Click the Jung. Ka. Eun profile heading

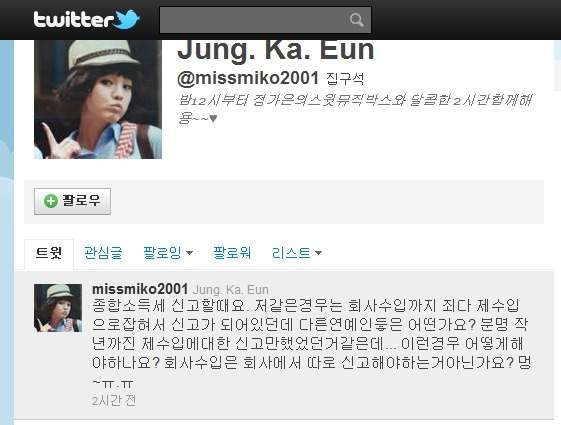pos(275,50)
